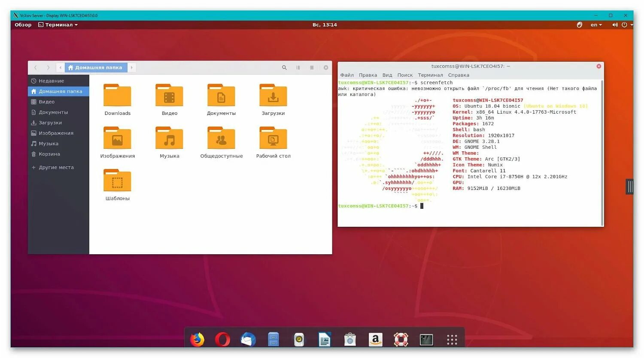Click the power icon in top bar
This screenshot has width=644, height=358.
click(x=624, y=25)
